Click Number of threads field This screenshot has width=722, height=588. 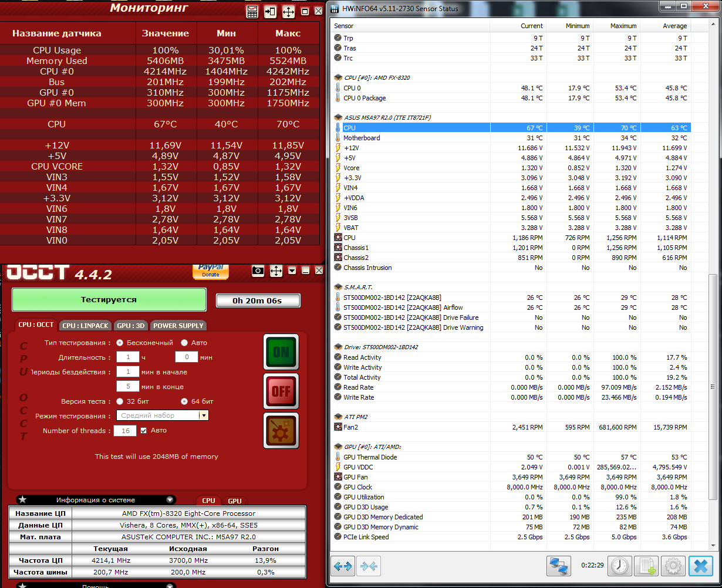[125, 431]
